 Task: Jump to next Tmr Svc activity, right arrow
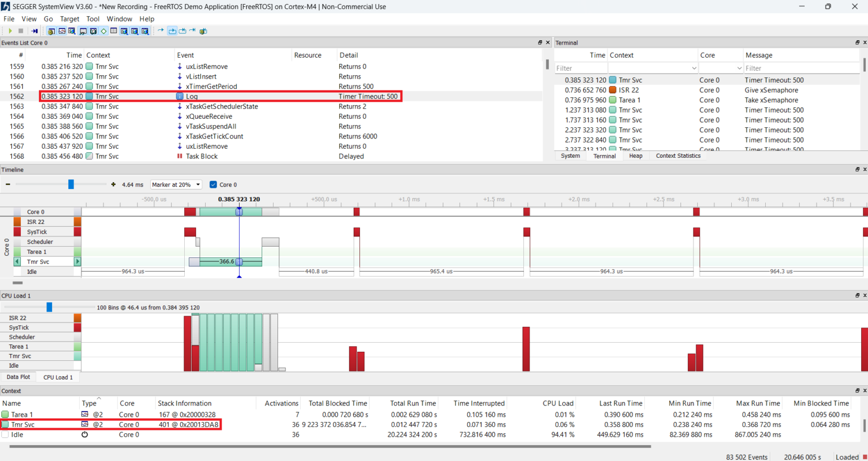tap(78, 261)
